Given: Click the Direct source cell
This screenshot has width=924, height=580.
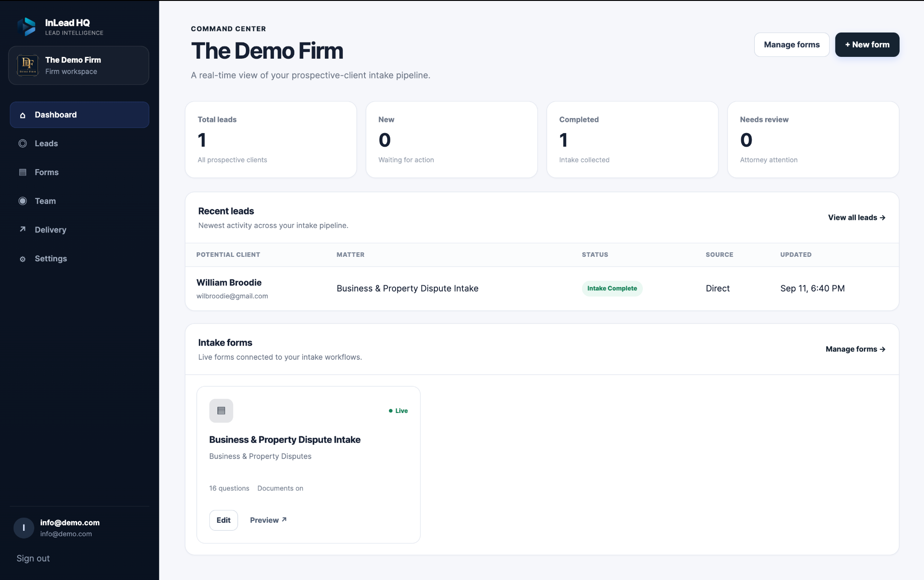Looking at the screenshot, I should (717, 288).
